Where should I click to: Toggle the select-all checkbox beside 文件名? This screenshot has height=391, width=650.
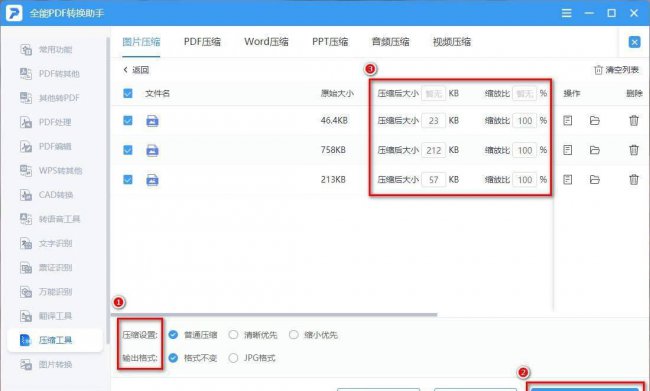[x=128, y=93]
